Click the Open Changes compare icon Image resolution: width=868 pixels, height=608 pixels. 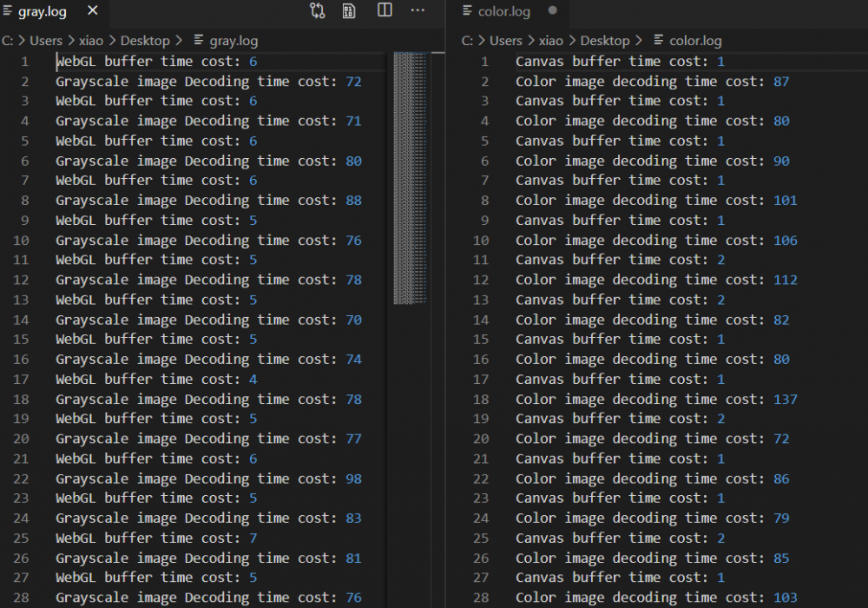[317, 11]
